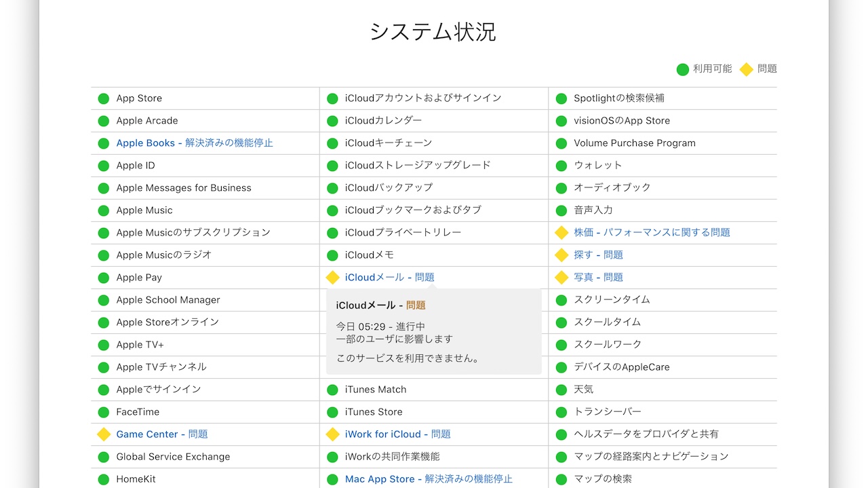
Task: Click the green status dot for Apple Pay
Action: 104,278
